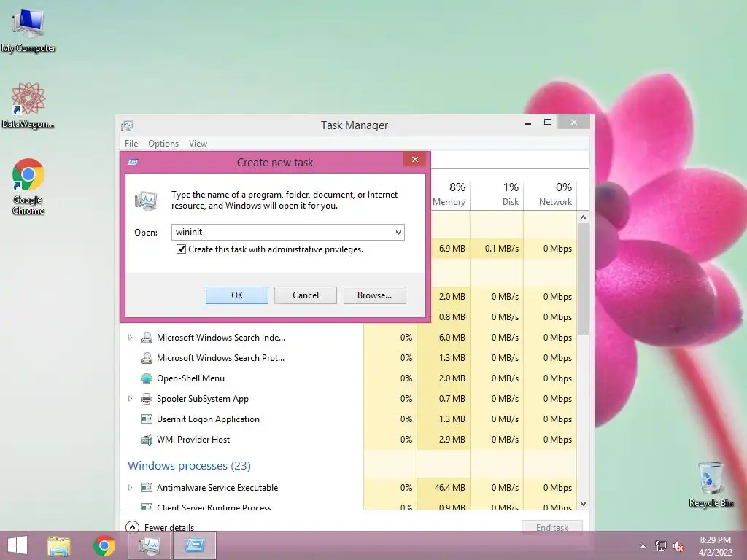Select WMI Provider Host process name

(x=193, y=440)
